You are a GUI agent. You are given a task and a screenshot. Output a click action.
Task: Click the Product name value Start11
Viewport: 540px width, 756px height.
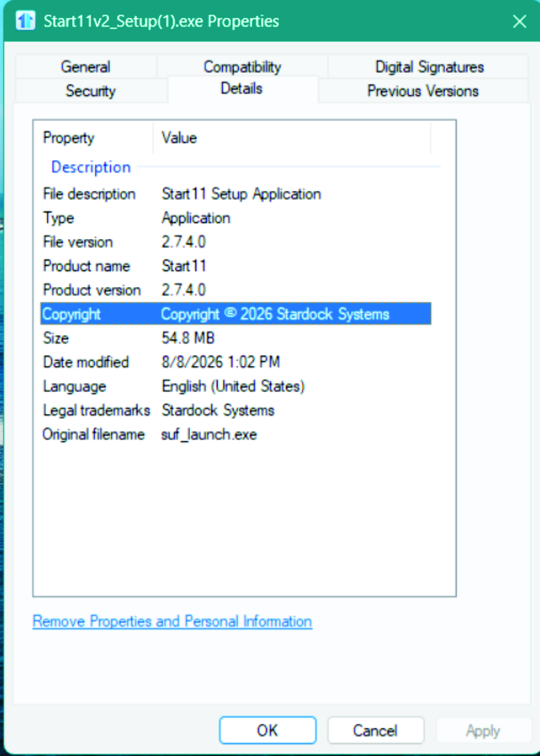183,266
